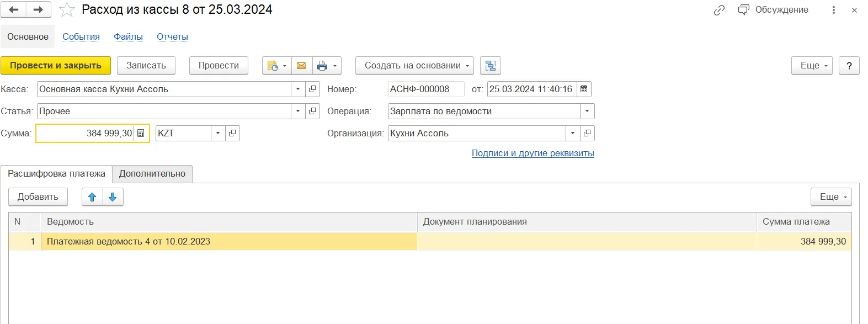
Task: Open the three-dot window menu
Action: click(x=833, y=10)
